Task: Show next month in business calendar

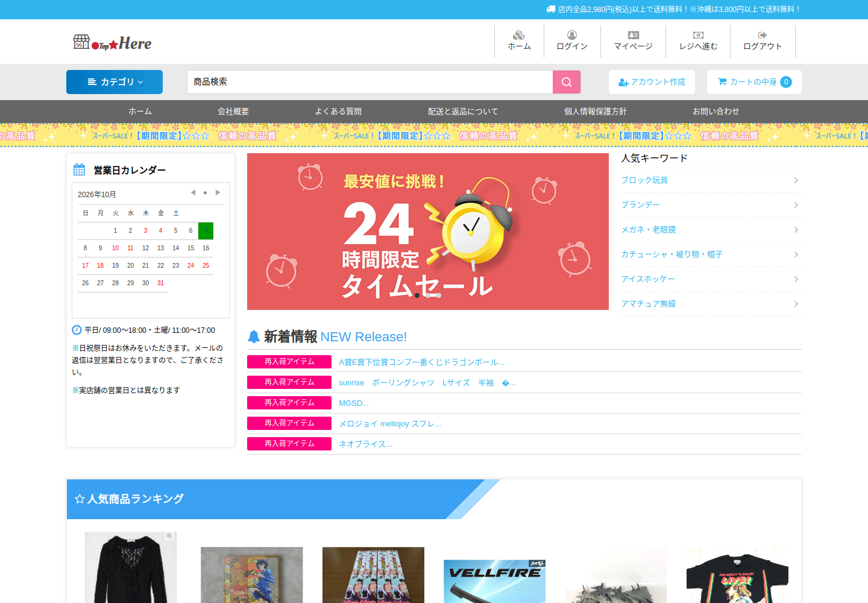Action: tap(218, 193)
